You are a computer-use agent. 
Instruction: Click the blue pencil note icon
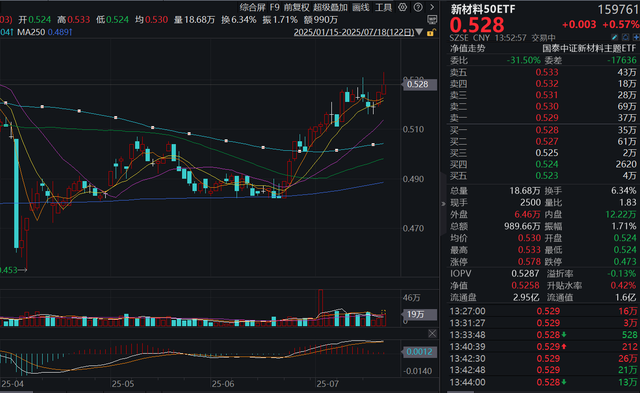(615, 38)
